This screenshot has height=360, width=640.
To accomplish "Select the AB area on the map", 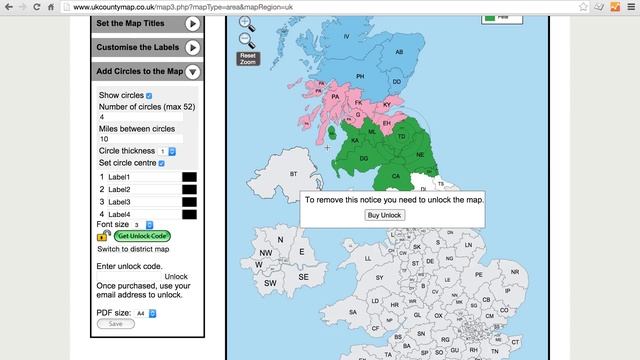I will [399, 52].
